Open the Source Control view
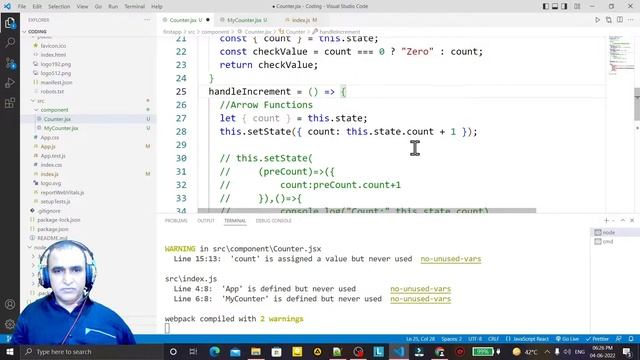 [10, 63]
